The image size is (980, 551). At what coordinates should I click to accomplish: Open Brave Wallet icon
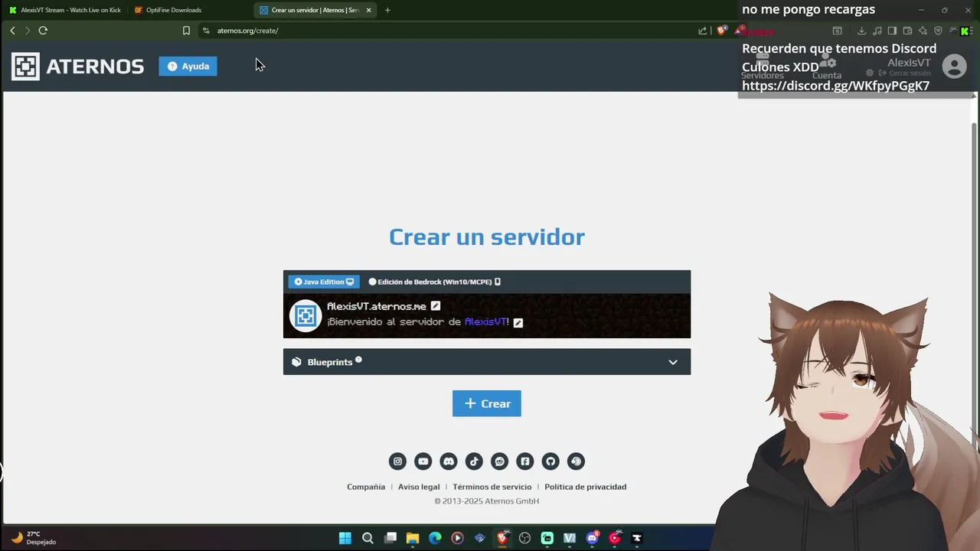pyautogui.click(x=907, y=31)
